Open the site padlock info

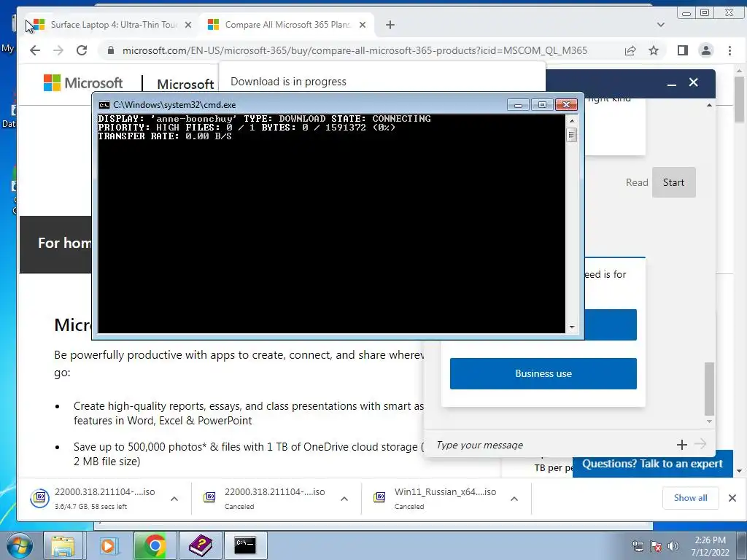click(111, 50)
